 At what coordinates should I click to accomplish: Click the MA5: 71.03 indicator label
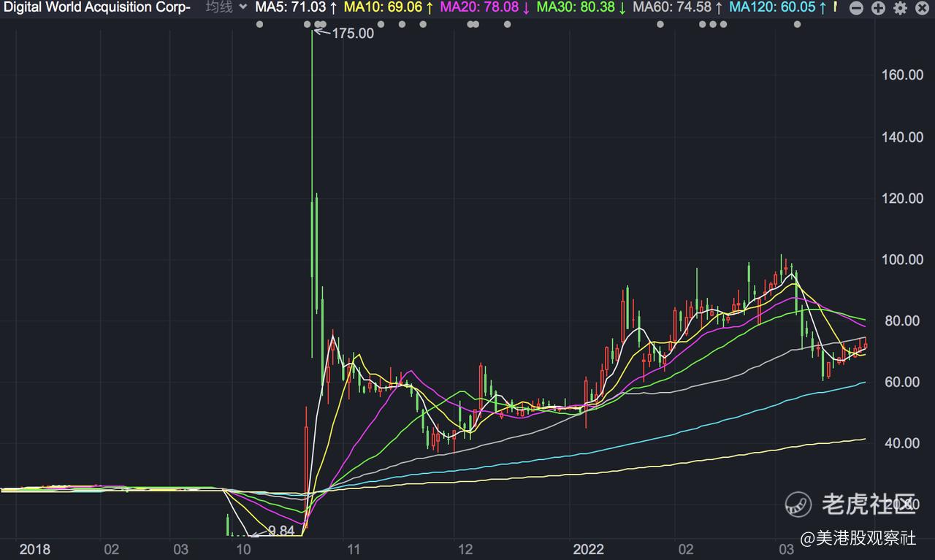coord(296,8)
